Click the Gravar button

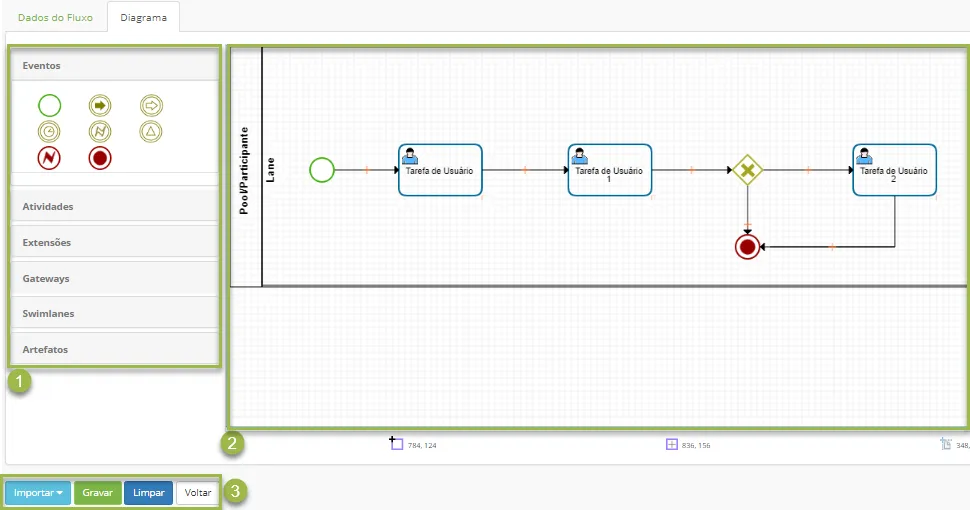98,493
